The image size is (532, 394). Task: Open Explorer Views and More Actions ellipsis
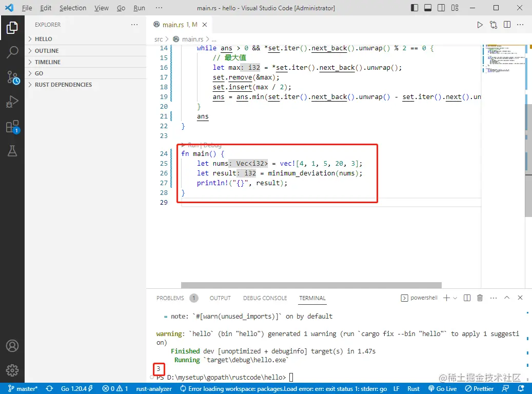[134, 25]
